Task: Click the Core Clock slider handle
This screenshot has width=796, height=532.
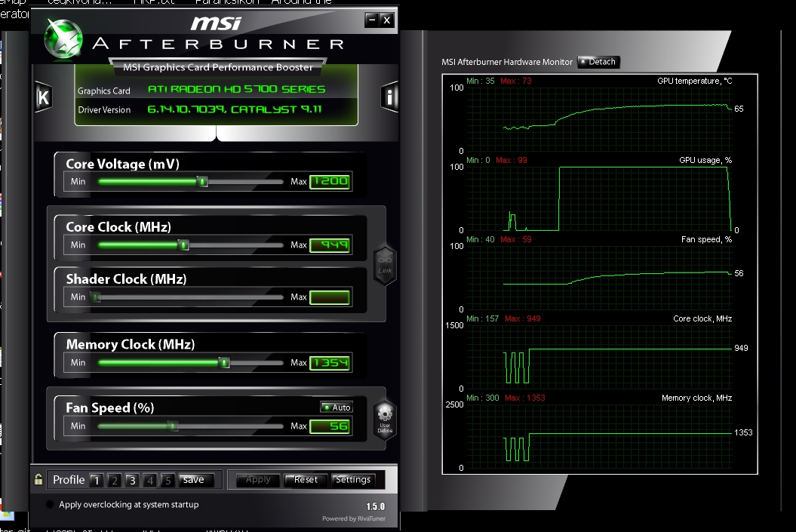Action: click(x=184, y=245)
